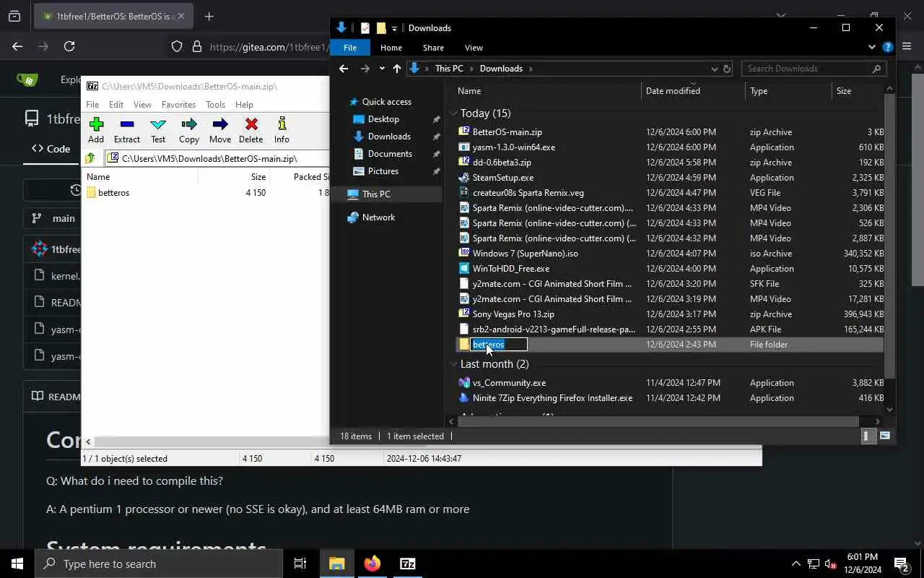Image resolution: width=924 pixels, height=578 pixels.
Task: Open Explorer recent locations dropdown
Action: tap(382, 69)
